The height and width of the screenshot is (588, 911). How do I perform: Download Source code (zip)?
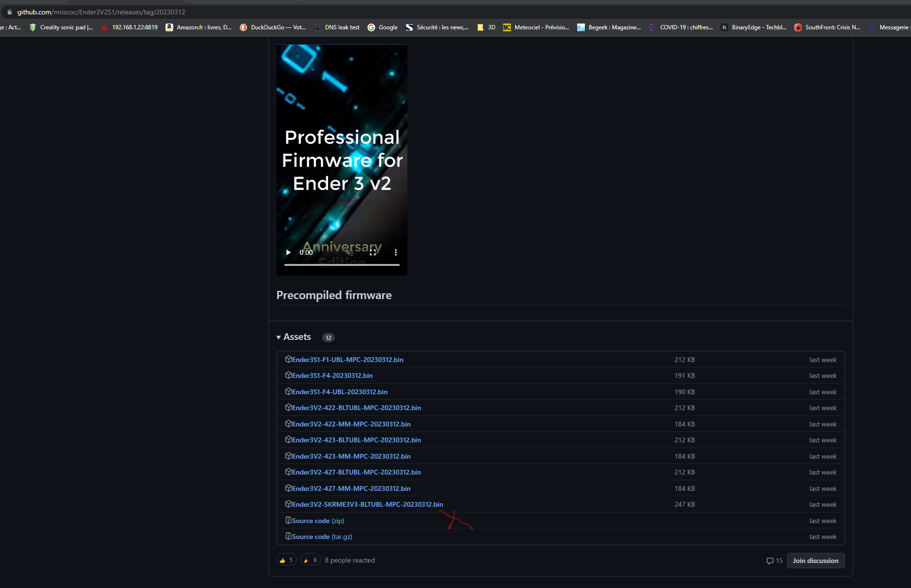(x=318, y=521)
